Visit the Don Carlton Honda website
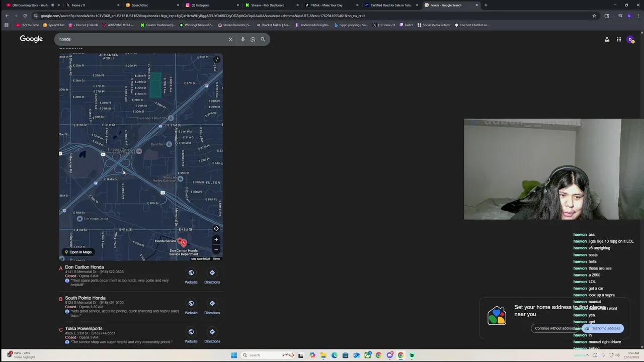 [191, 276]
